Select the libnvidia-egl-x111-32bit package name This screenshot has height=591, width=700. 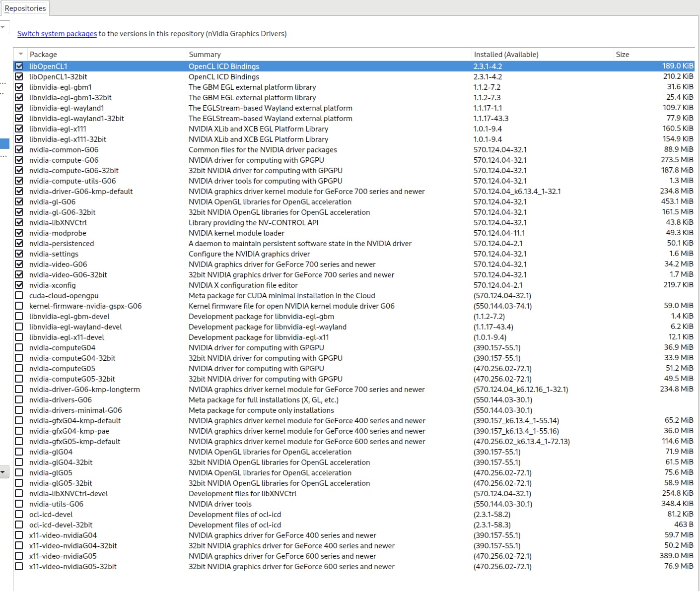click(68, 139)
